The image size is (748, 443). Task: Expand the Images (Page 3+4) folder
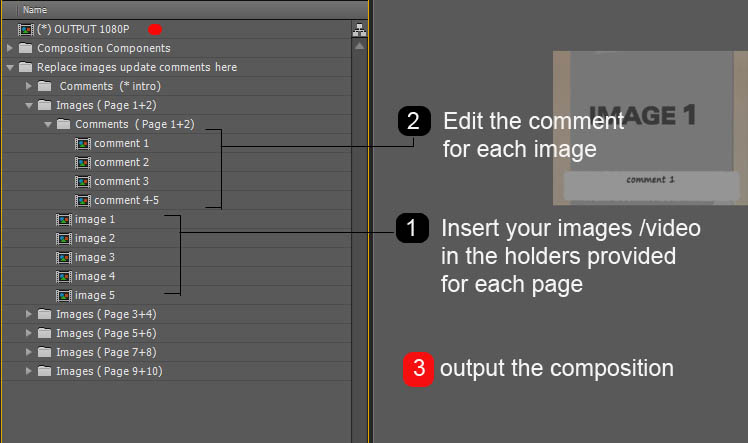point(29,314)
